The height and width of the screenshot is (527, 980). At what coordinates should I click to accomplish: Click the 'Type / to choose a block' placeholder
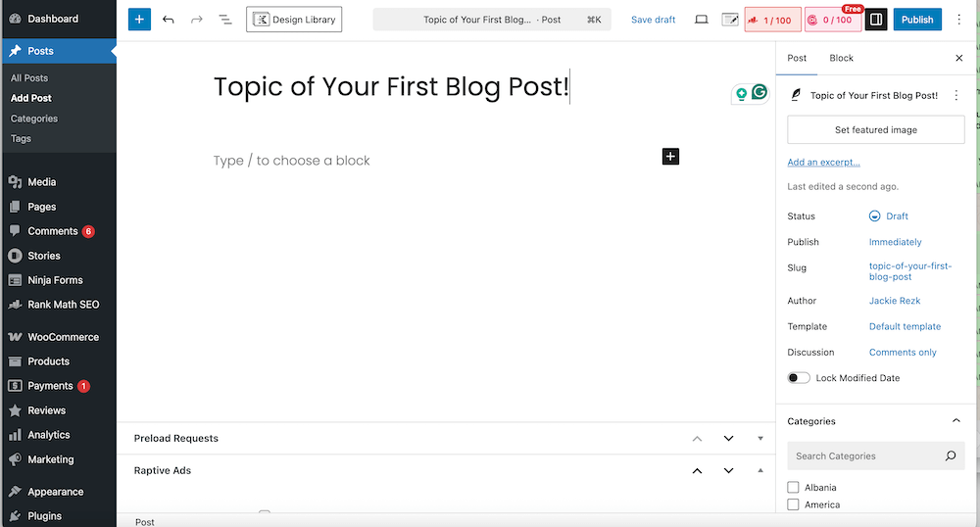(x=291, y=161)
